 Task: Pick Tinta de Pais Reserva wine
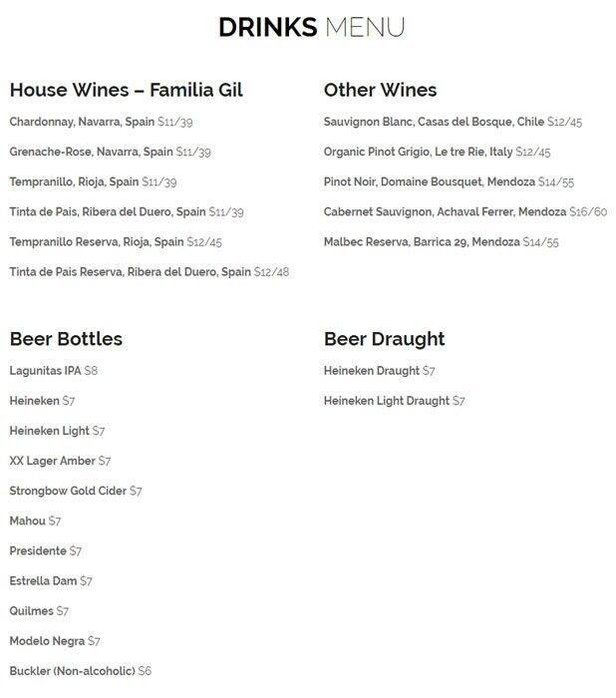[150, 272]
